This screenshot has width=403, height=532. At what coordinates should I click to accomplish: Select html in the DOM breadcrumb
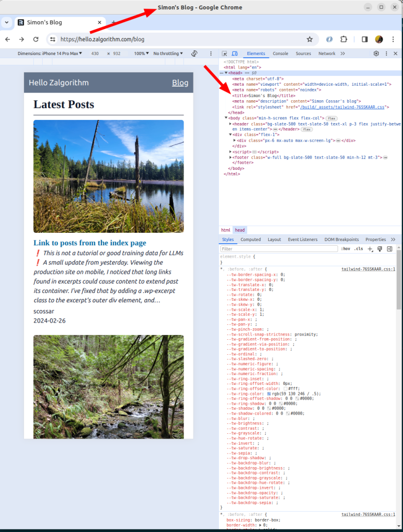pyautogui.click(x=226, y=230)
